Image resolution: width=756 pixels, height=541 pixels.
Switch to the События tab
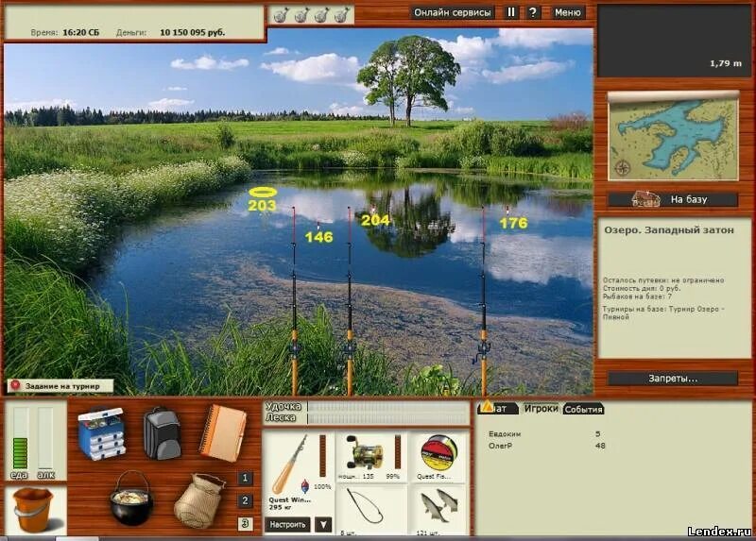click(x=583, y=409)
